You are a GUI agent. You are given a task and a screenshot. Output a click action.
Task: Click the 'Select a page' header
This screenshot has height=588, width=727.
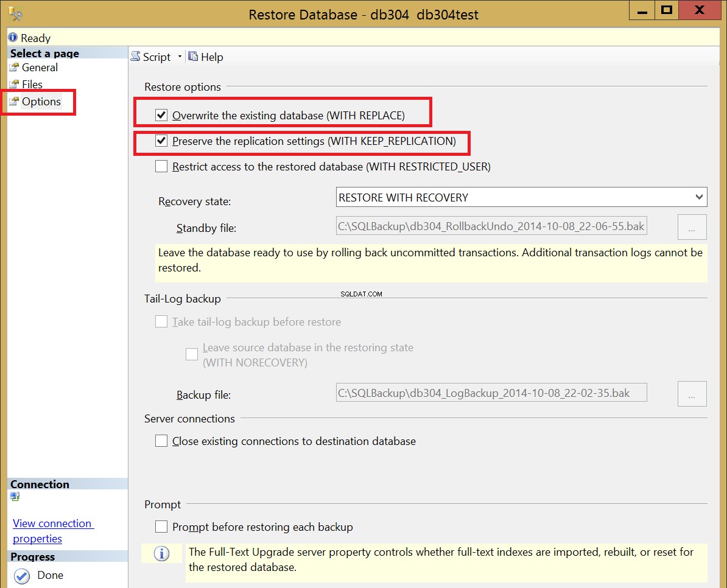pos(44,54)
